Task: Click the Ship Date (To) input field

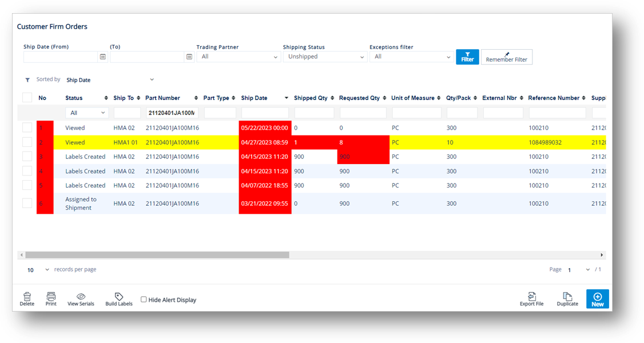Action: tap(147, 57)
